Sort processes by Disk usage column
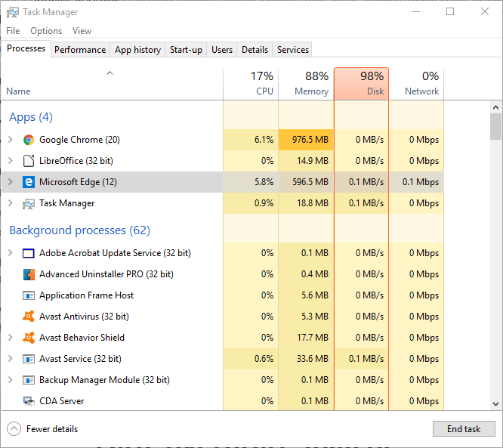The width and height of the screenshot is (503, 448). tap(361, 84)
